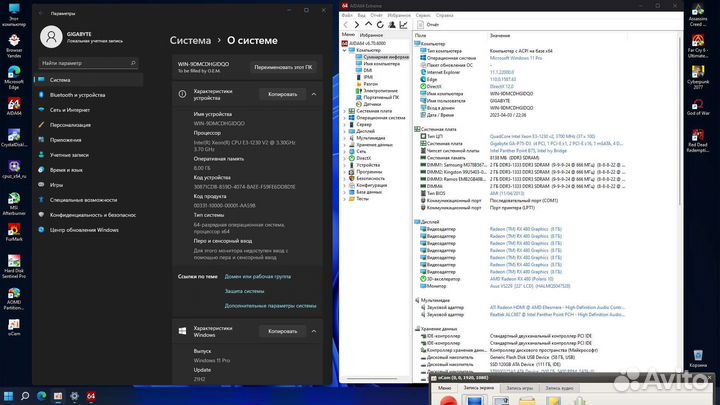Image resolution: width=720 pixels, height=405 pixels.
Task: Click the Переименовать этот ПК button
Action: tap(283, 67)
